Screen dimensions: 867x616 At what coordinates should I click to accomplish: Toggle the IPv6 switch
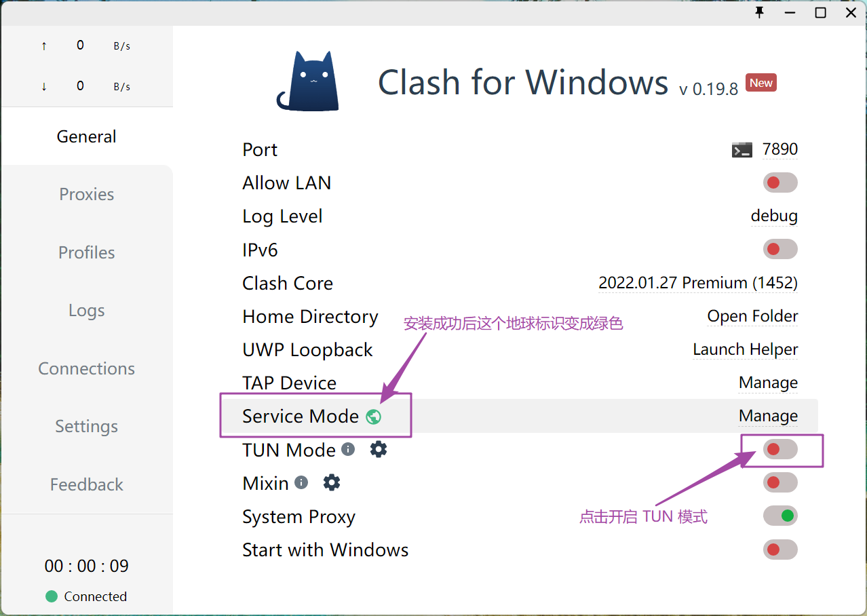(x=780, y=249)
